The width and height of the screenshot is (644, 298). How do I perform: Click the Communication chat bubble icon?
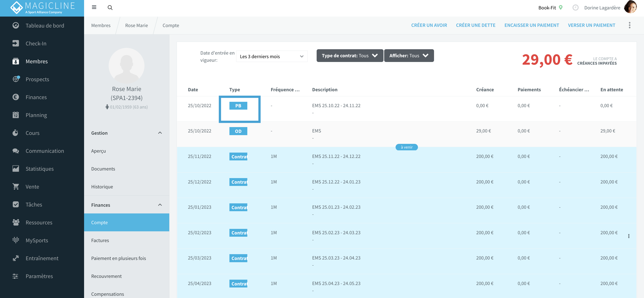coord(16,151)
